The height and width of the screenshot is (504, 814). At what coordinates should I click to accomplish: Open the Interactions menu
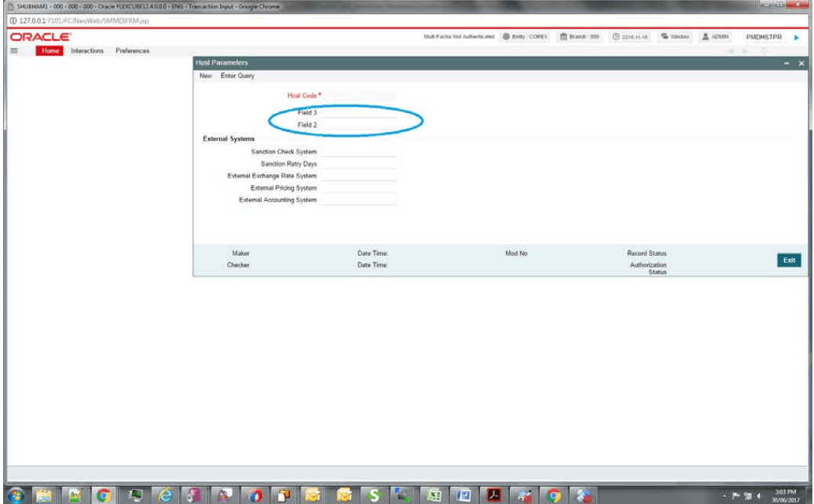coord(87,51)
